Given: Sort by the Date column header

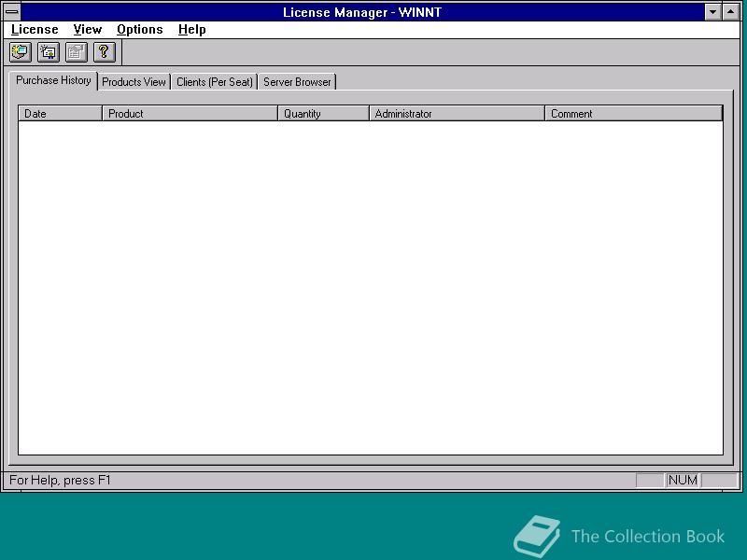Looking at the screenshot, I should coord(60,113).
